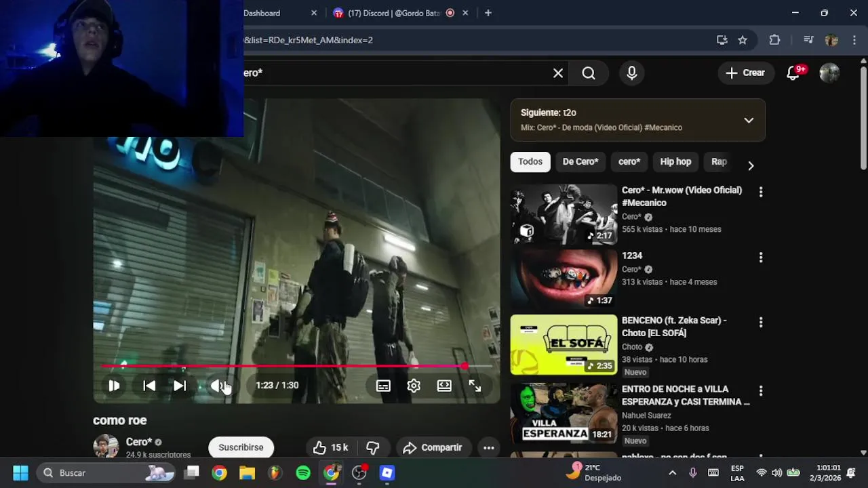This screenshot has height=488, width=868.
Task: Switch to theater mode in player
Action: coord(444,386)
